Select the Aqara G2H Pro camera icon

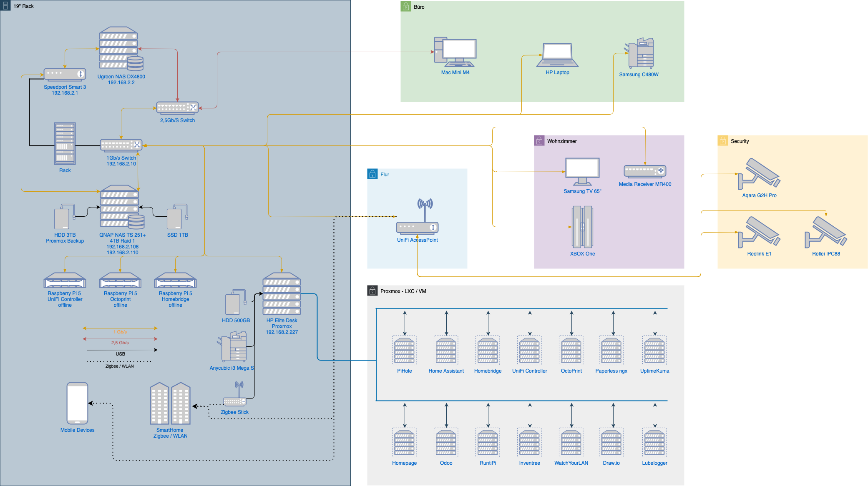pyautogui.click(x=760, y=175)
